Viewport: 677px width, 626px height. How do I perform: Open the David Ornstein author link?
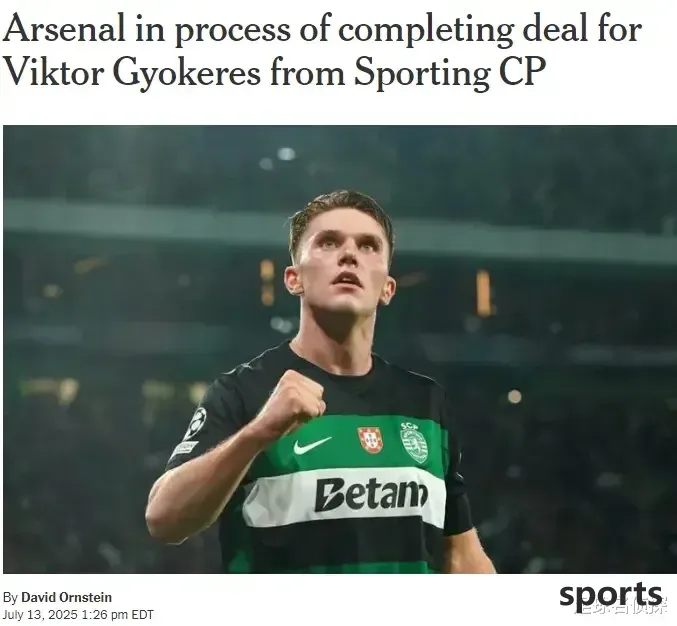66,597
